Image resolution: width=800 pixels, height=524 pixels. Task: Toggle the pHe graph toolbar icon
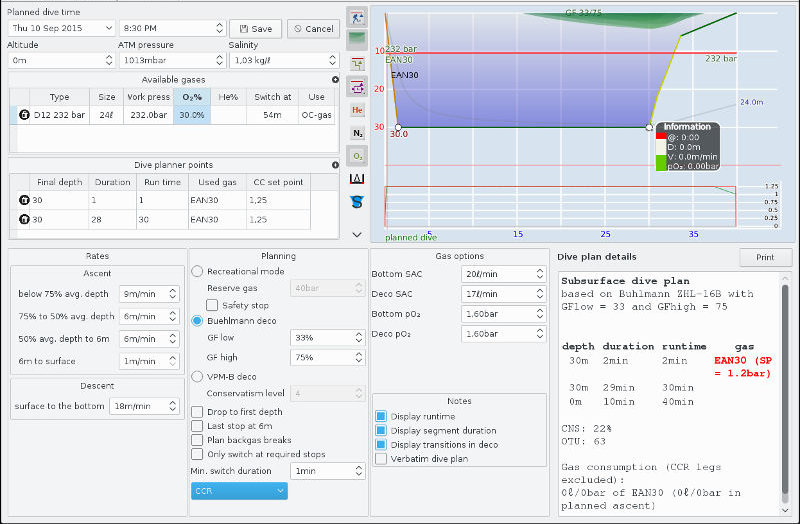358,109
